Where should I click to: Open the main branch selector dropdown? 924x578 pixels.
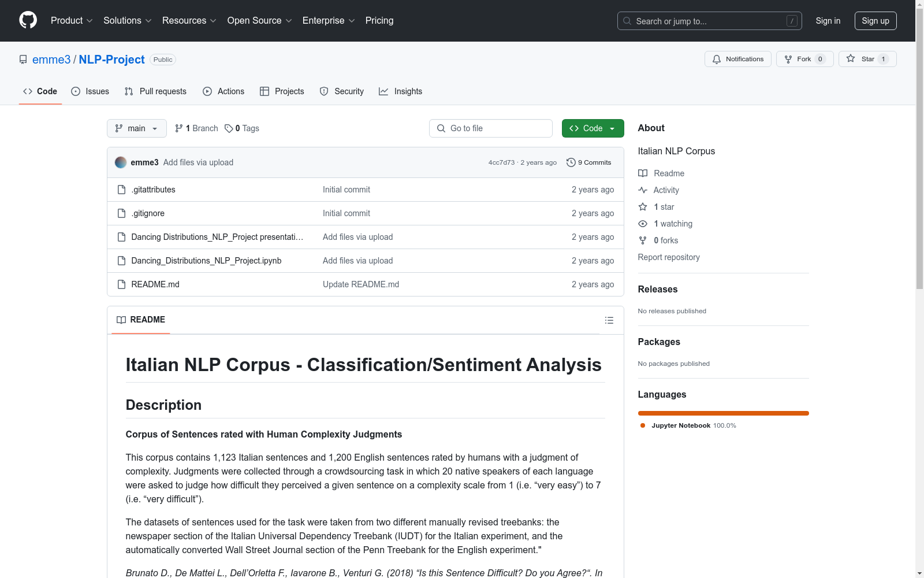(x=137, y=128)
